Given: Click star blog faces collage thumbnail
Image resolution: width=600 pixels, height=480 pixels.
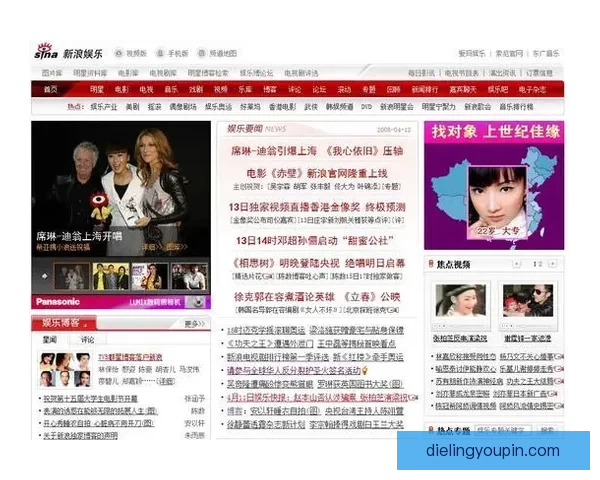Looking at the screenshot, I should [65, 370].
